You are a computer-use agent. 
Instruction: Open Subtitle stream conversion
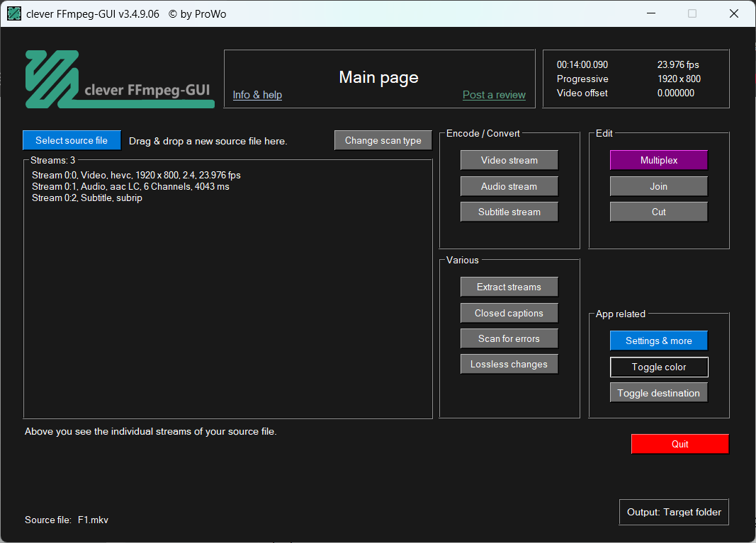click(x=509, y=212)
